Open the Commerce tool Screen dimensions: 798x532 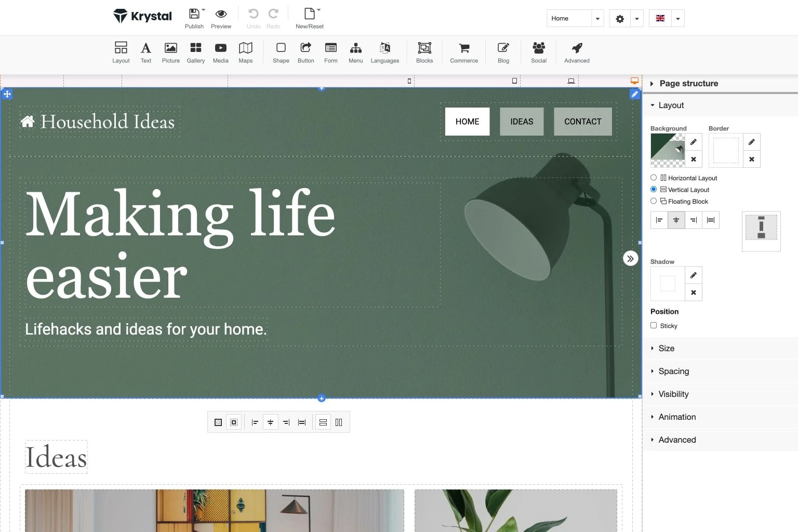pyautogui.click(x=463, y=52)
